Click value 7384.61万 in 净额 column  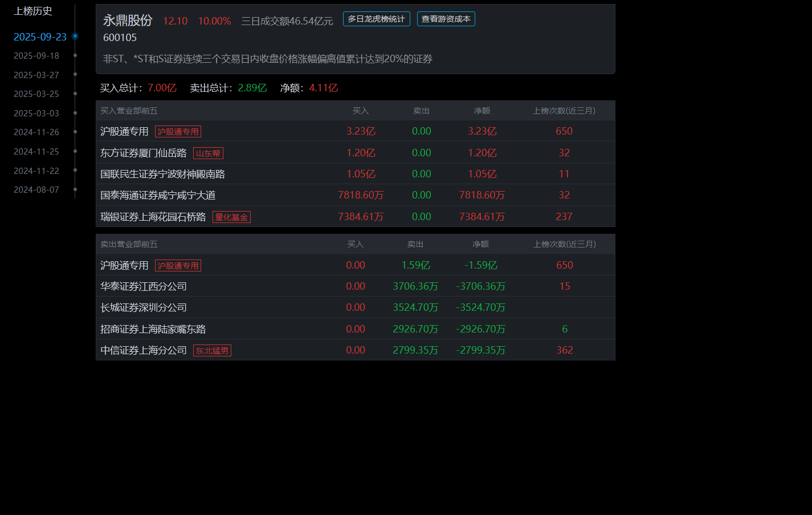(482, 217)
